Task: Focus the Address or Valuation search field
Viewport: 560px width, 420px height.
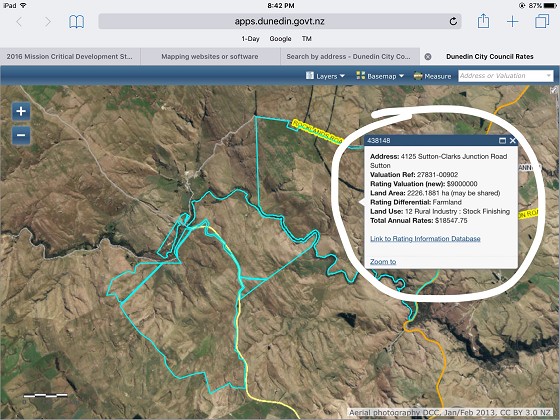Action: [x=501, y=76]
